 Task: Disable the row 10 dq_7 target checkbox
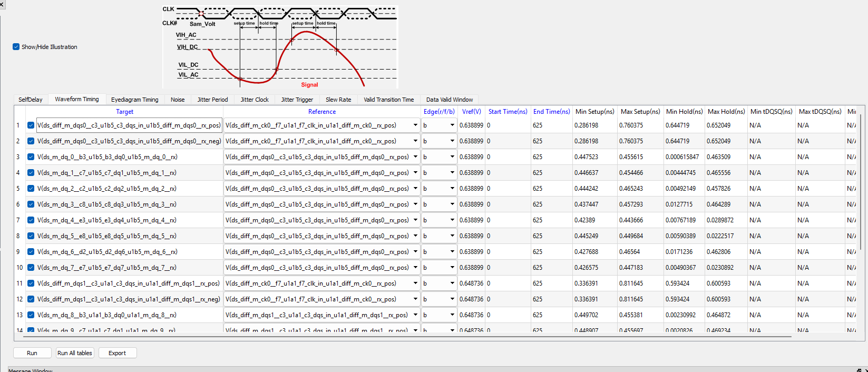pyautogui.click(x=31, y=268)
